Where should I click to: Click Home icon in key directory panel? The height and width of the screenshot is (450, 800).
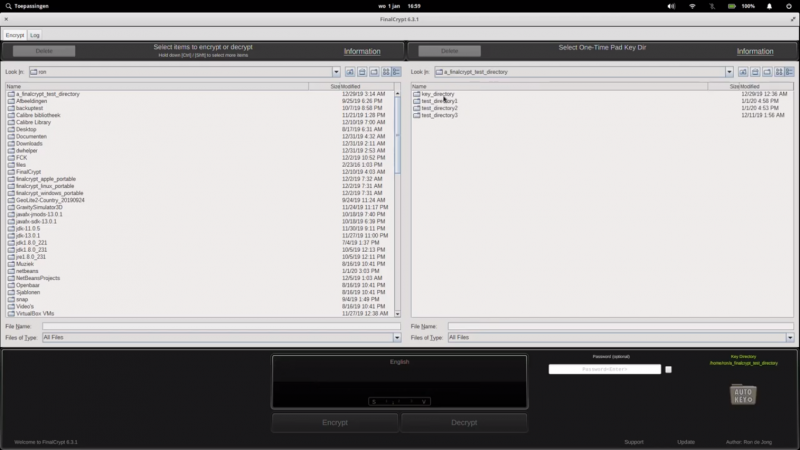click(x=755, y=72)
